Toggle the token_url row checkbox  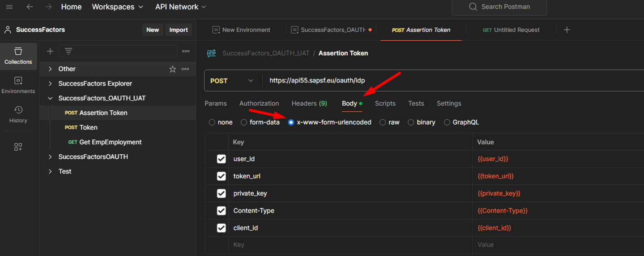click(x=221, y=176)
